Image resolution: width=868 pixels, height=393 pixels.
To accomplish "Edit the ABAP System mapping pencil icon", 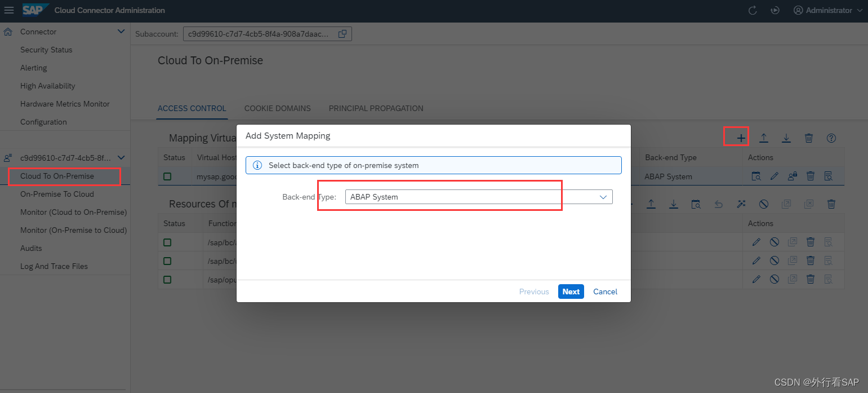I will [774, 176].
